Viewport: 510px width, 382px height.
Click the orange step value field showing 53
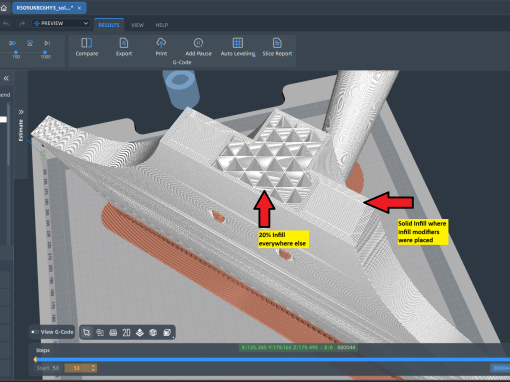pos(77,368)
